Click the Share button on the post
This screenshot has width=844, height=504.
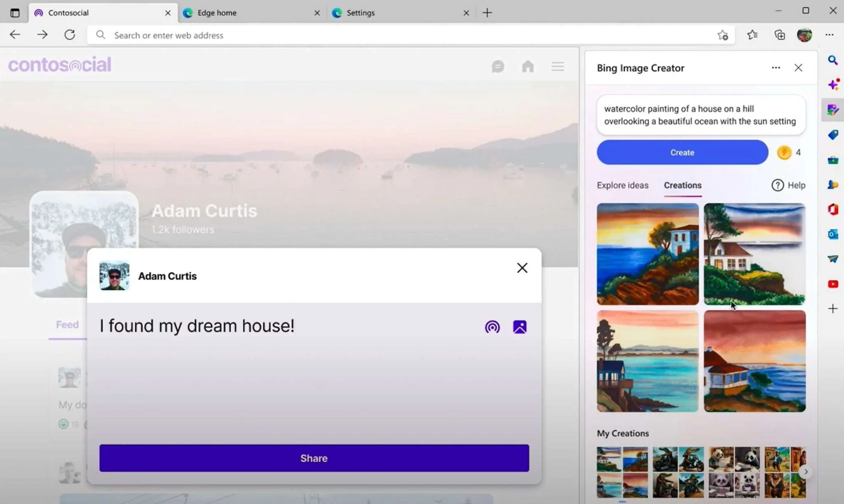click(313, 458)
